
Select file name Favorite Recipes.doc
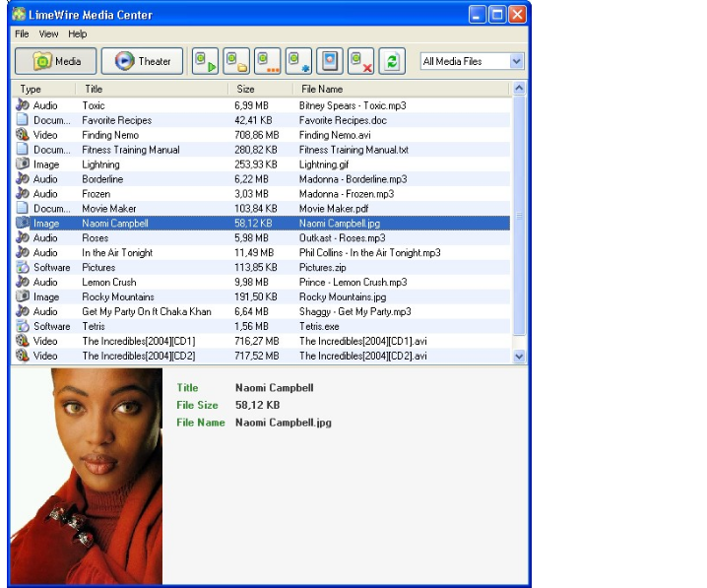(343, 120)
